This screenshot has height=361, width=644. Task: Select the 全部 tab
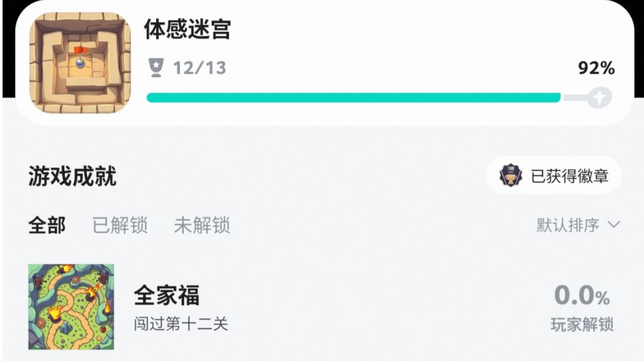coord(47,226)
